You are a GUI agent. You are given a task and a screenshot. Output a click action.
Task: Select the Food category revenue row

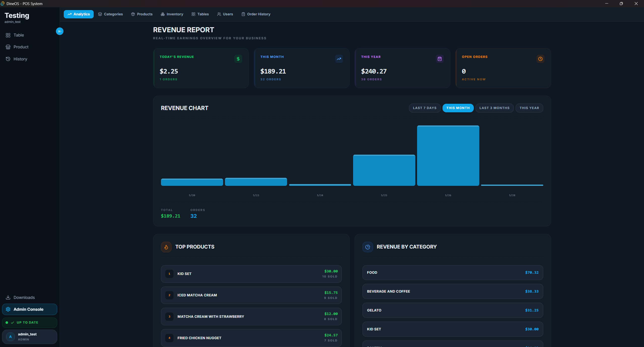pos(453,272)
